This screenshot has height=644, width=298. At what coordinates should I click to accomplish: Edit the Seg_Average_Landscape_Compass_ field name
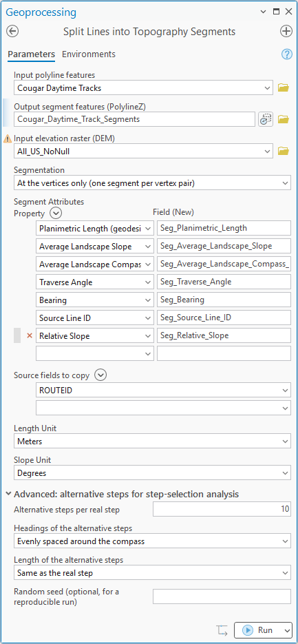[224, 264]
